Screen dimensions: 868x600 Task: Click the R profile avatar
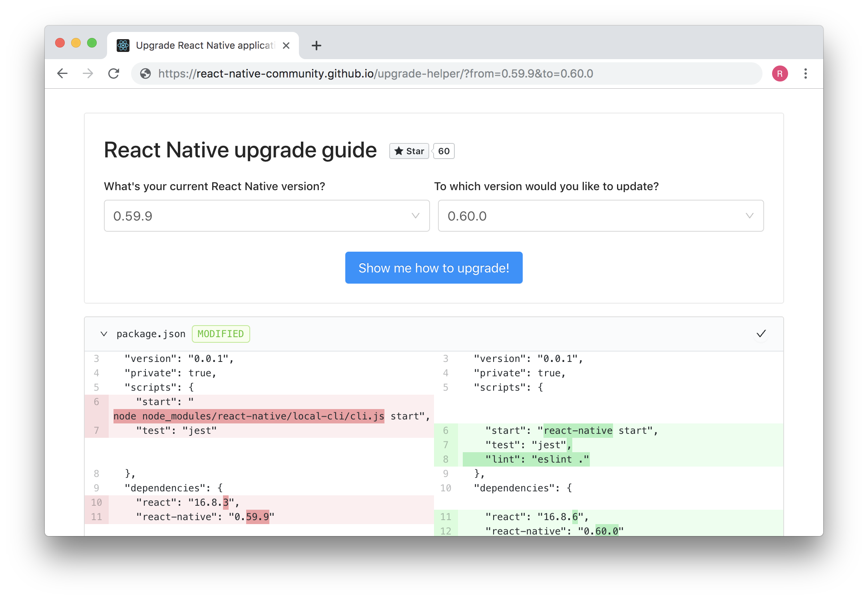click(779, 74)
